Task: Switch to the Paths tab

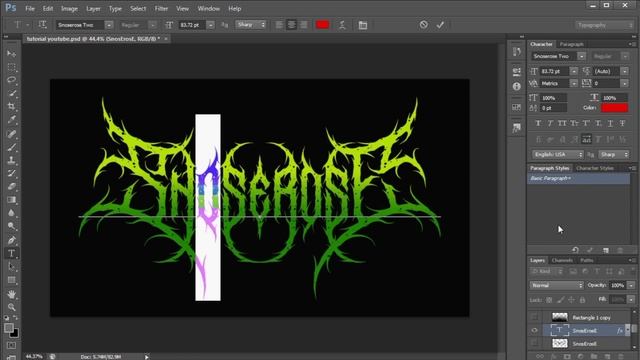Action: click(587, 260)
